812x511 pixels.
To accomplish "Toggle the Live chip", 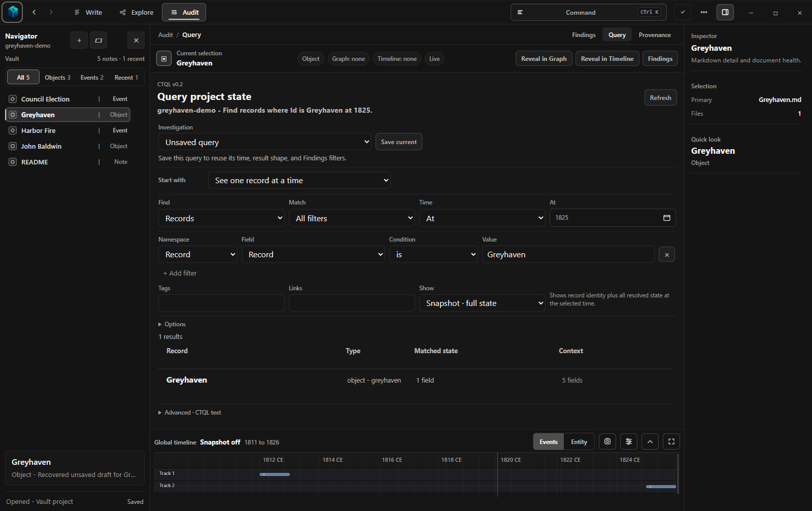I will click(x=434, y=59).
